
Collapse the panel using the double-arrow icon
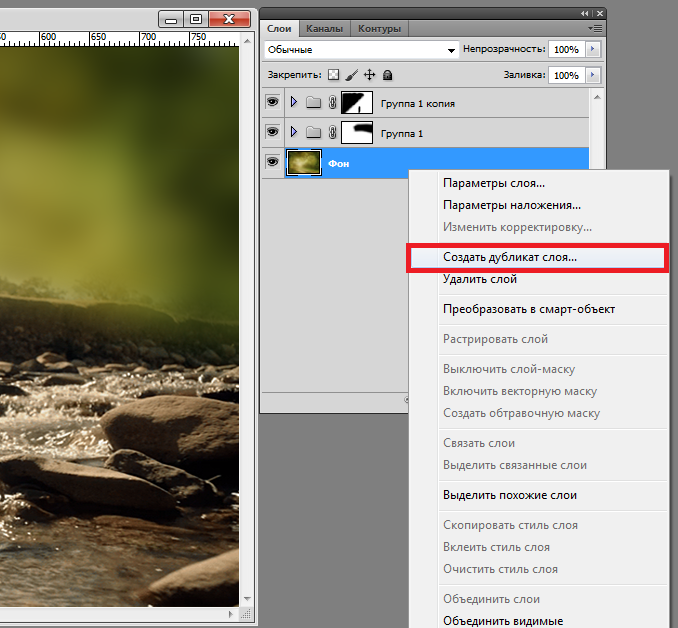point(585,12)
